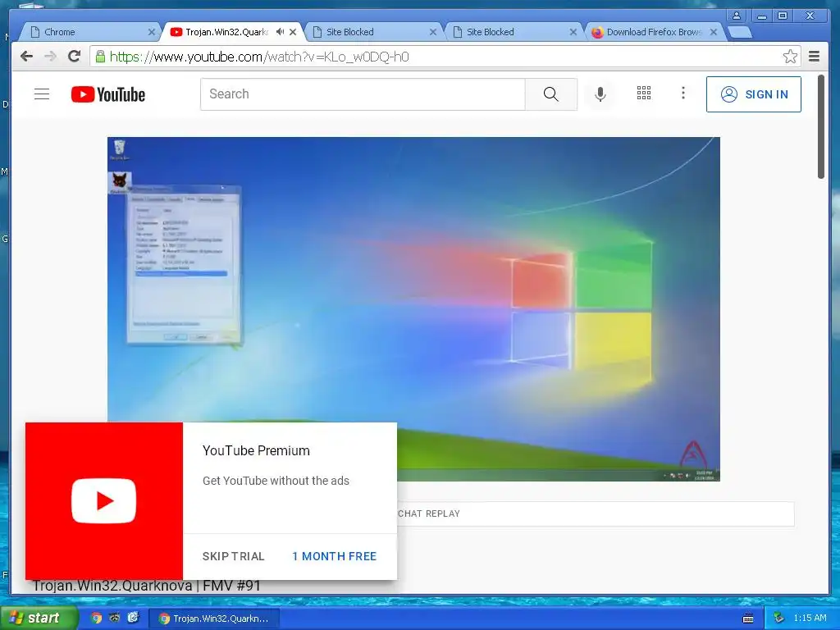Open the YouTube guide hamburger menu

[42, 94]
